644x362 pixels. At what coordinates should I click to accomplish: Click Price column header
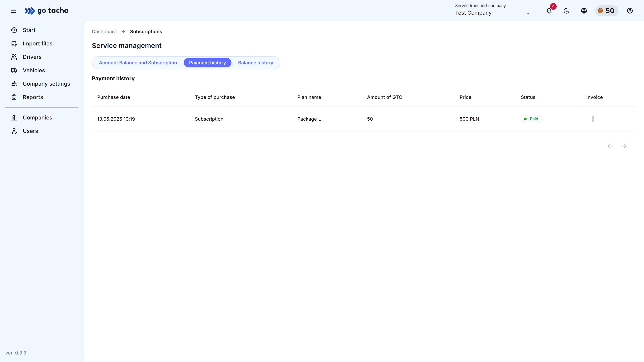466,97
